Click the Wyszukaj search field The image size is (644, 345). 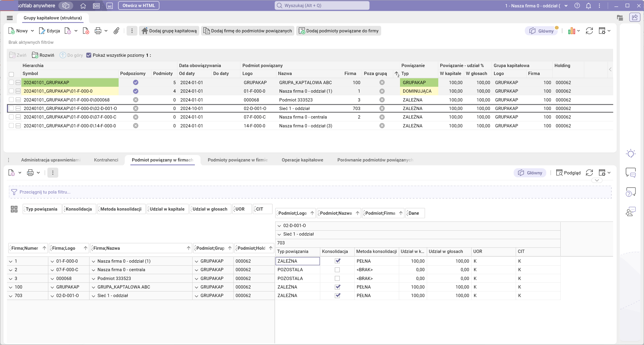click(322, 6)
